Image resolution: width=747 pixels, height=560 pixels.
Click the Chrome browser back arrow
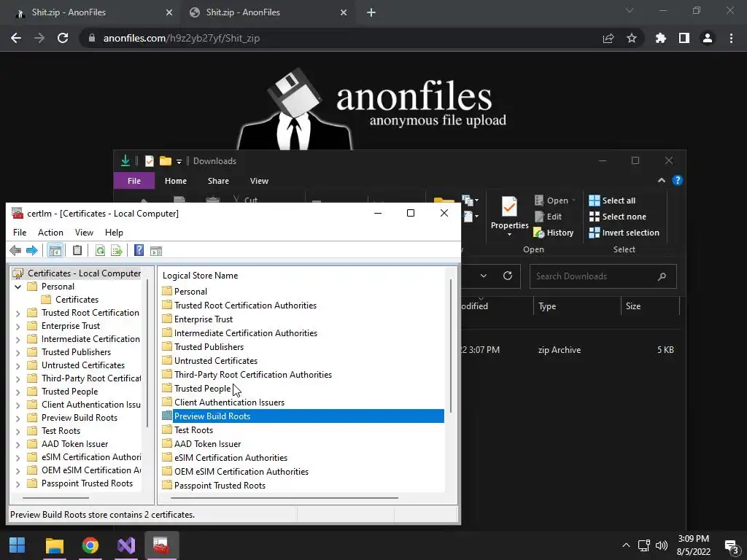point(16,38)
